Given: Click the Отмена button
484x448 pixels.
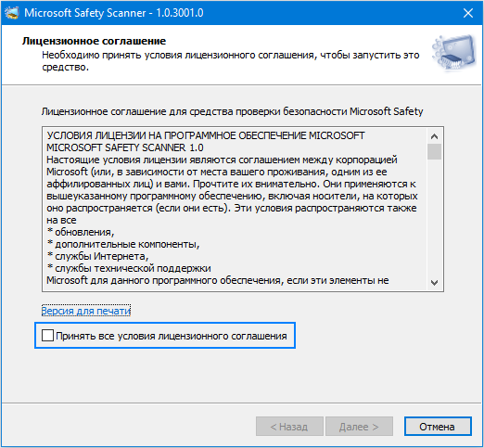Looking at the screenshot, I should pyautogui.click(x=438, y=427).
